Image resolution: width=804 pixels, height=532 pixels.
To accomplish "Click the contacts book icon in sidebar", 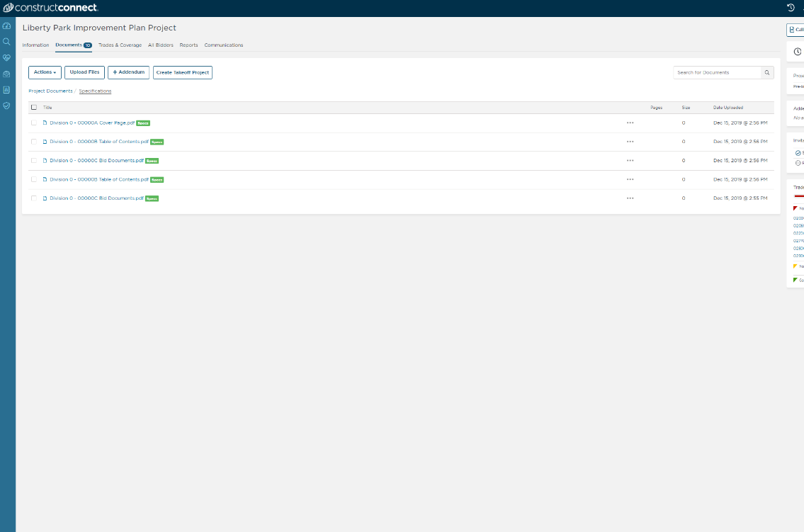I will [6, 89].
